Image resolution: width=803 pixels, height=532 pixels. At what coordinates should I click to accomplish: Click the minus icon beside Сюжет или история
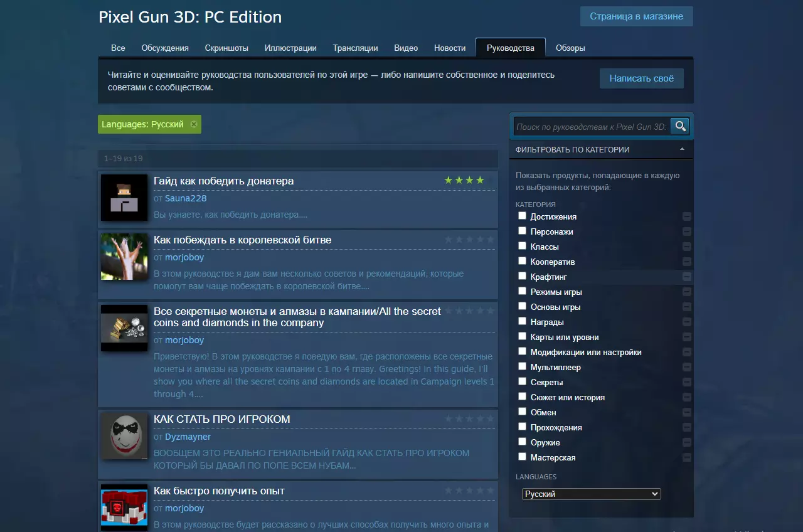coord(687,397)
